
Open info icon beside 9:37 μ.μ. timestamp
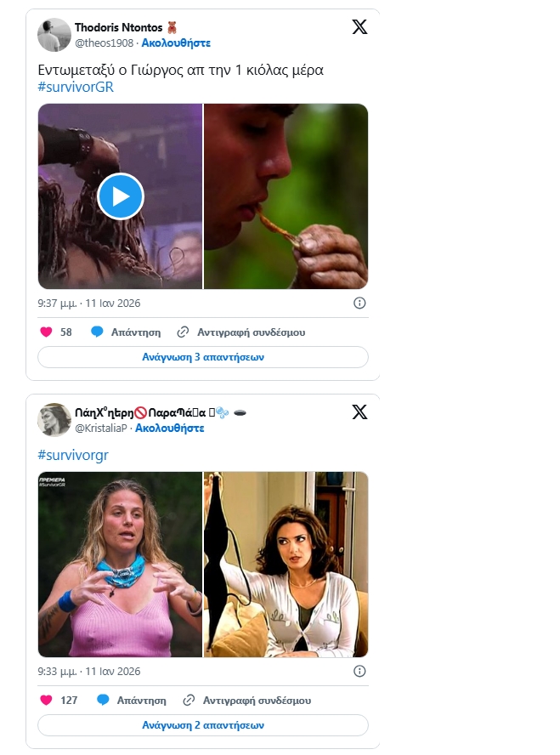coord(359,303)
